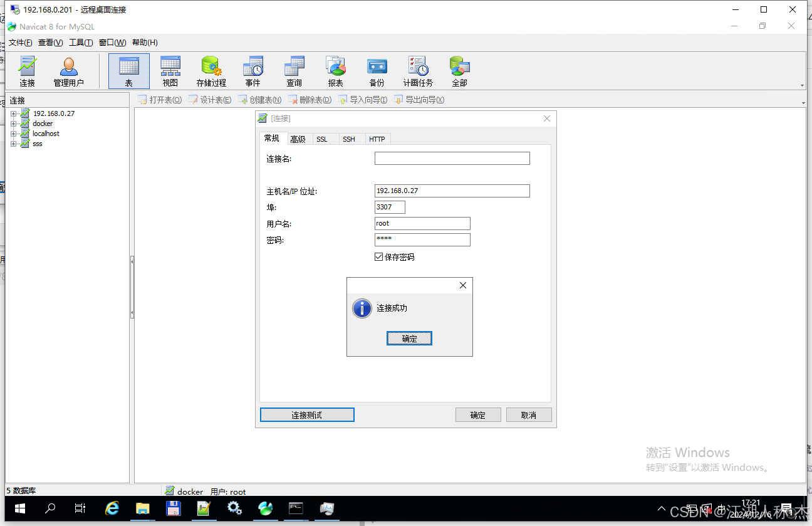Open 管理用户 (Manage Users) toolbar icon
Viewport: 812px width, 526px height.
(x=68, y=71)
